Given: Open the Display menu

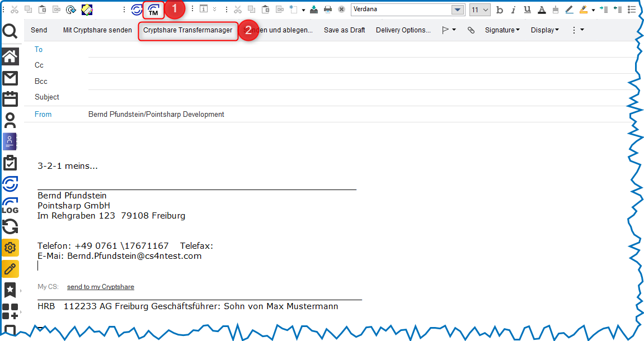Looking at the screenshot, I should tap(544, 30).
